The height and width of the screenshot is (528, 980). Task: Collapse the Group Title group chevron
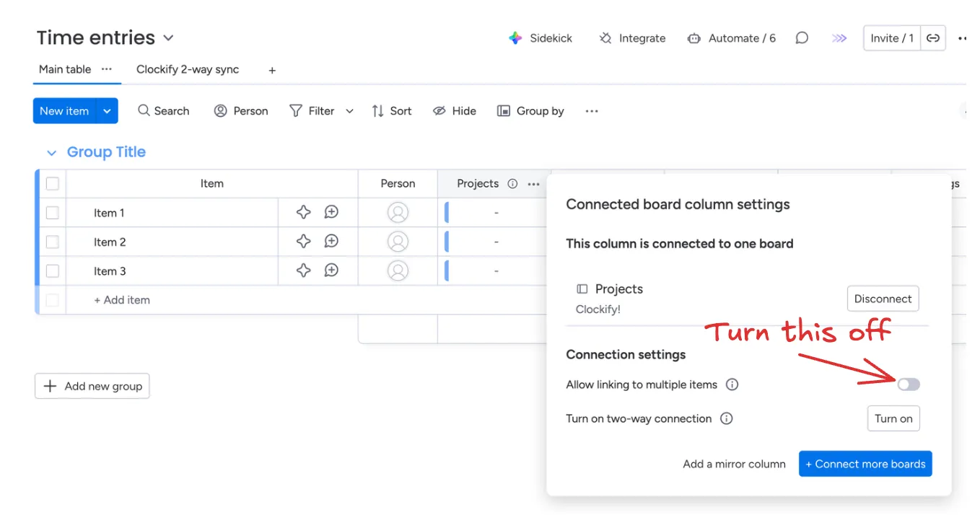click(x=51, y=153)
